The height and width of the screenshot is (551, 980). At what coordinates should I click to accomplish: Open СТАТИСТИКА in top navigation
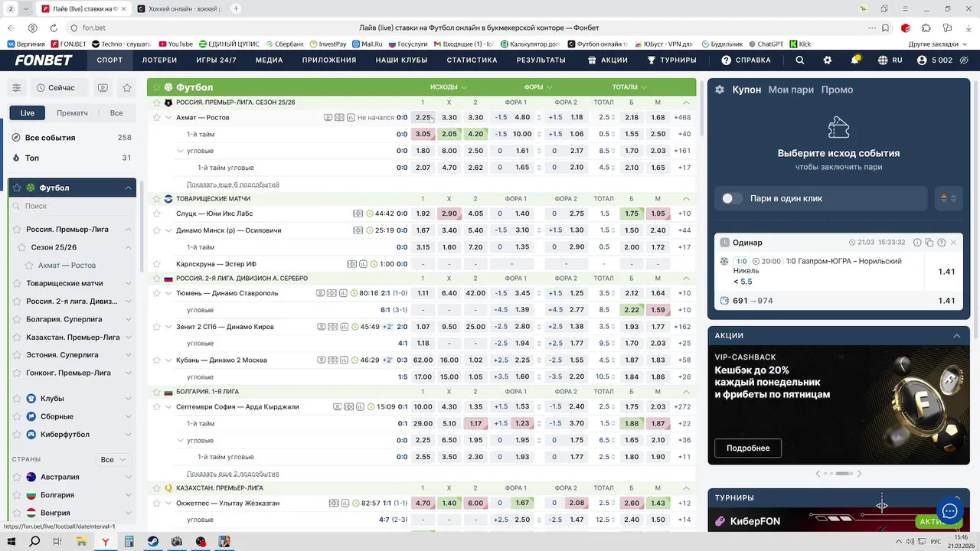click(472, 60)
